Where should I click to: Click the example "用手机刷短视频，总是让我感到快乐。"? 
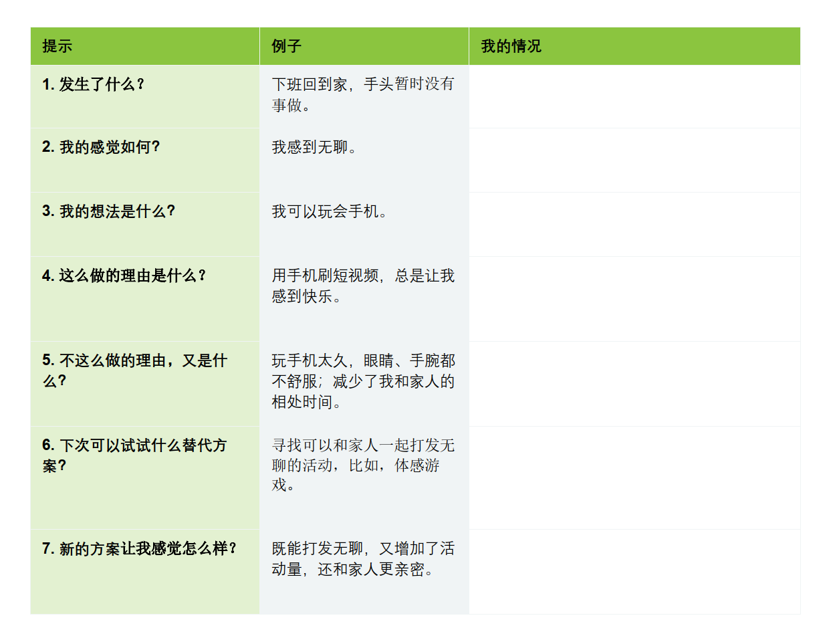[x=363, y=286]
